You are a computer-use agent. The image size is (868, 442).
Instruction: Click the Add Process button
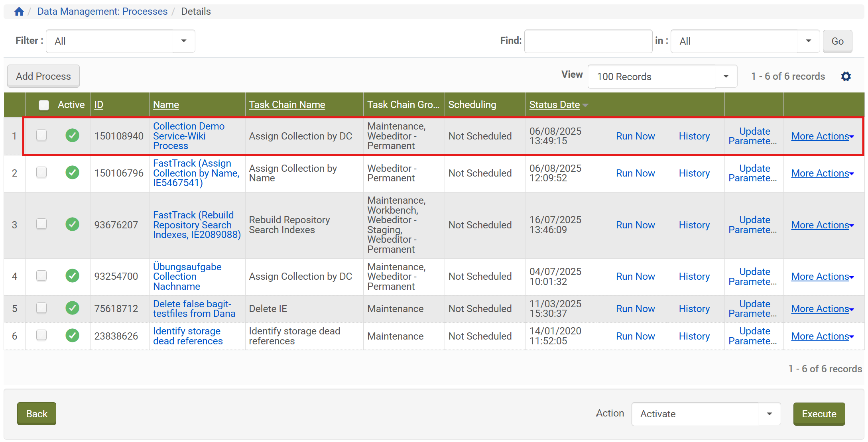(x=43, y=76)
